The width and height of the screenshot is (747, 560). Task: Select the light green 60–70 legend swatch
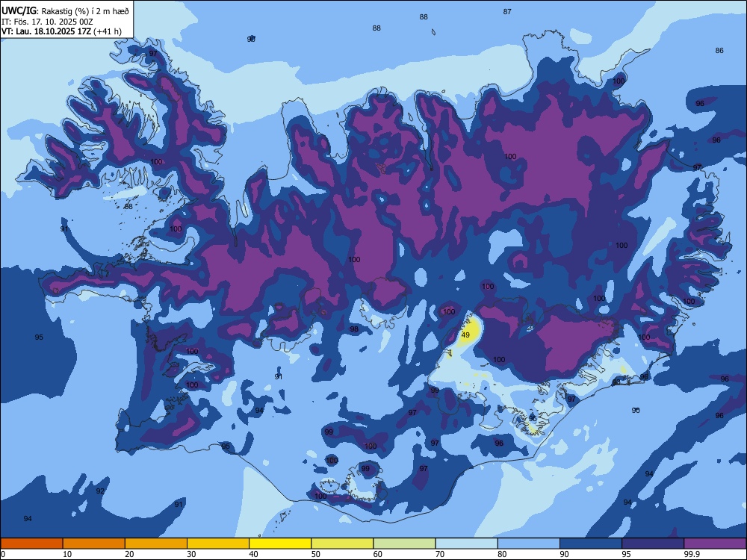pos(404,544)
